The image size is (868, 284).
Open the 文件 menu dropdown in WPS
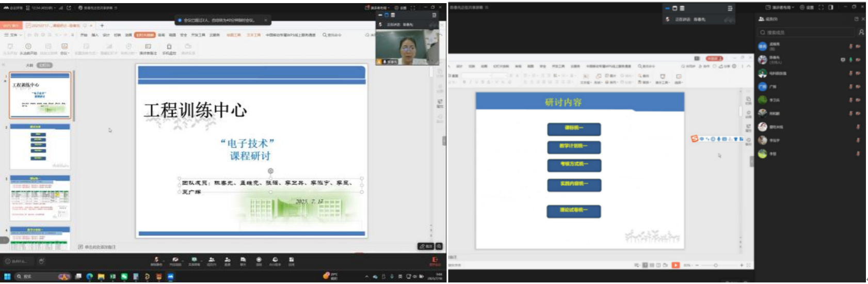point(13,35)
